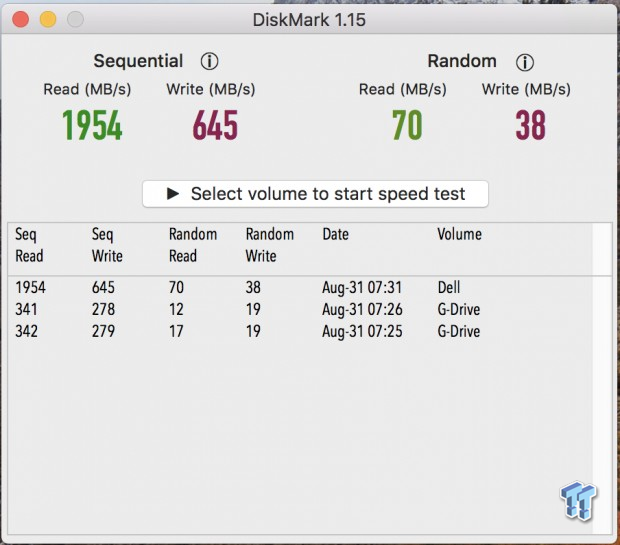Click random write 19 in 07:25 row

click(x=253, y=331)
